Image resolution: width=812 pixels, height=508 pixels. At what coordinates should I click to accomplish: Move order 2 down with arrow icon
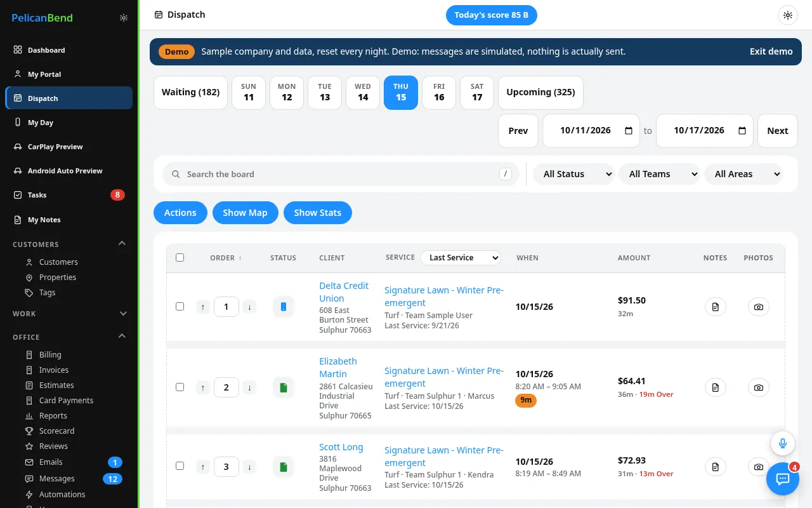249,387
